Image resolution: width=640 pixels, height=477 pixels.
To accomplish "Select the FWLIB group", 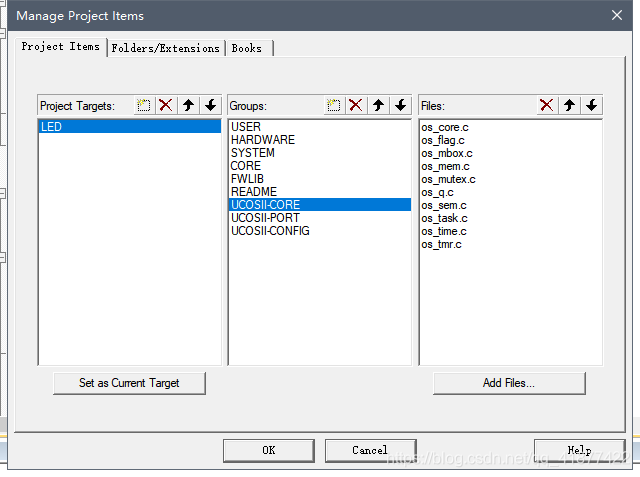I will tap(320, 179).
